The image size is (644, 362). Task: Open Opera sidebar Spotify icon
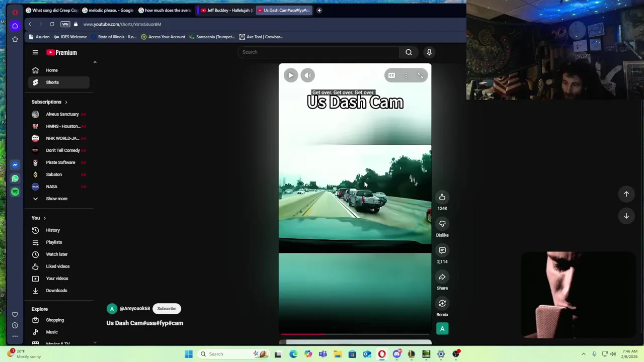pyautogui.click(x=15, y=192)
